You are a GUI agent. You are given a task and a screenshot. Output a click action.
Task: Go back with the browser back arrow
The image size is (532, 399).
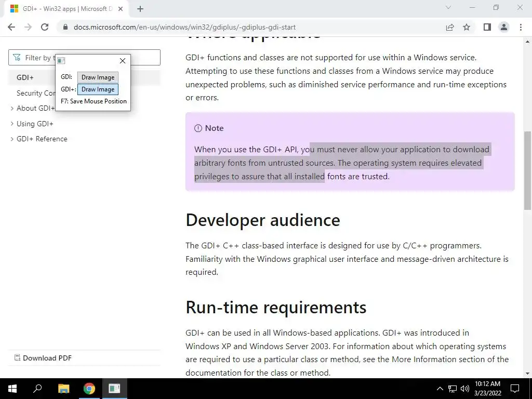coord(11,27)
